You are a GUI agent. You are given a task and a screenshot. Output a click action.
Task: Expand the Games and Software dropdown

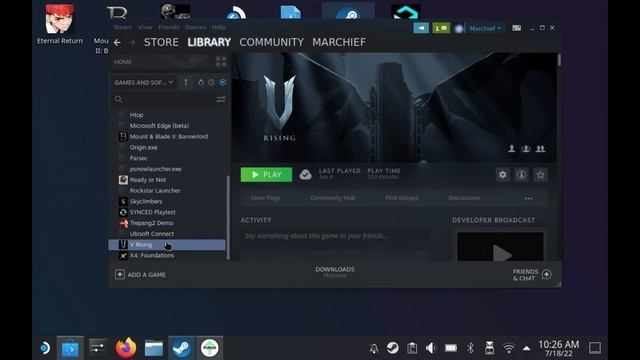pos(144,82)
